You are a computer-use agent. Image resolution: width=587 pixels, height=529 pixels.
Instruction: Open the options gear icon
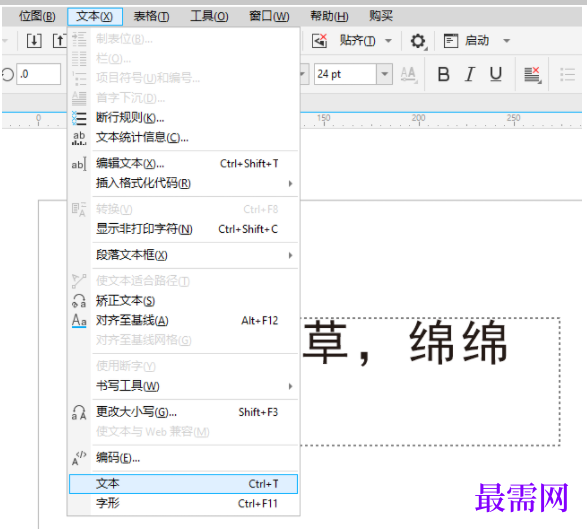418,41
